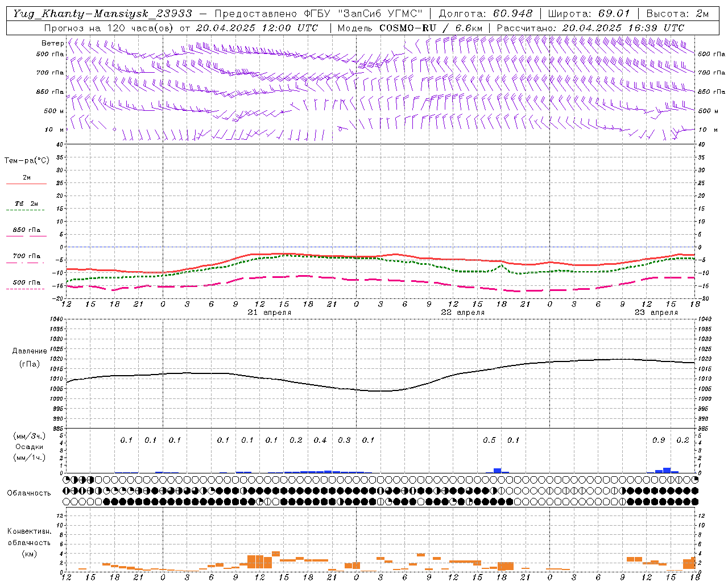
Task: Click the Давление panel label
Action: pyautogui.click(x=29, y=351)
